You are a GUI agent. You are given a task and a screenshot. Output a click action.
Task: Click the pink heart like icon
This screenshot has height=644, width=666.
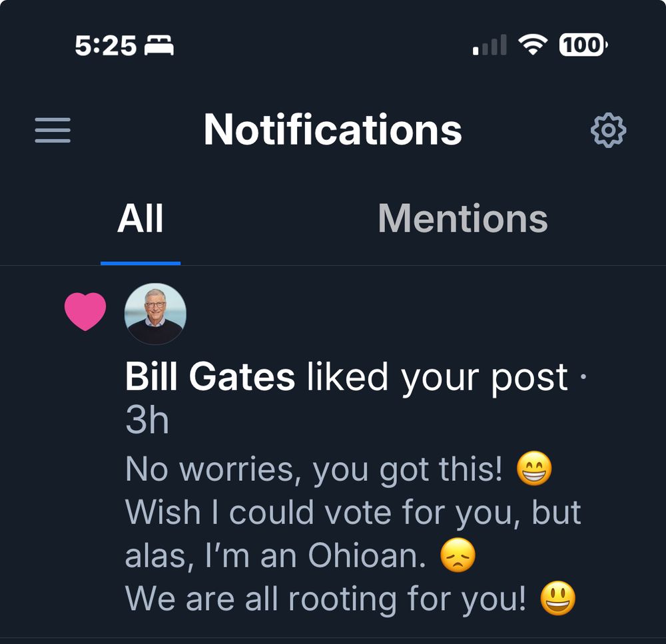pos(87,310)
